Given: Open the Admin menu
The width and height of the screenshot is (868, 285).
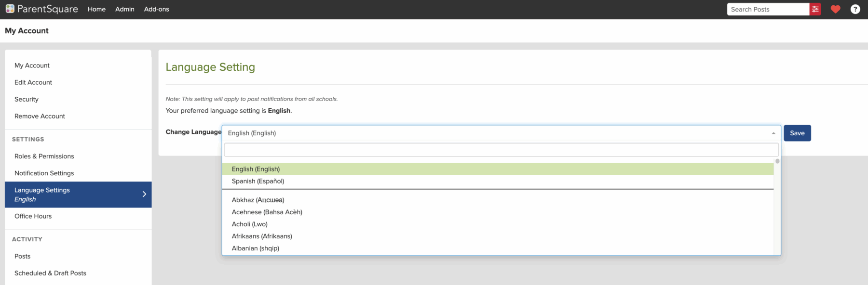Looking at the screenshot, I should 125,9.
